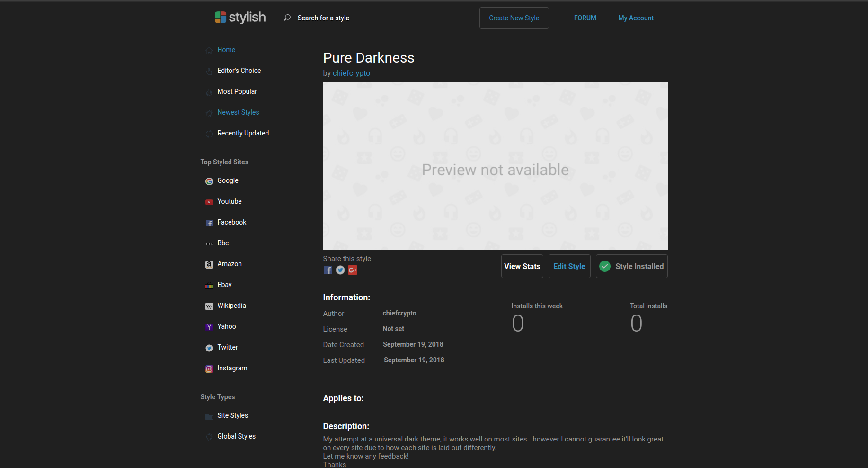
Task: Open Ebay styles link
Action: 224,285
